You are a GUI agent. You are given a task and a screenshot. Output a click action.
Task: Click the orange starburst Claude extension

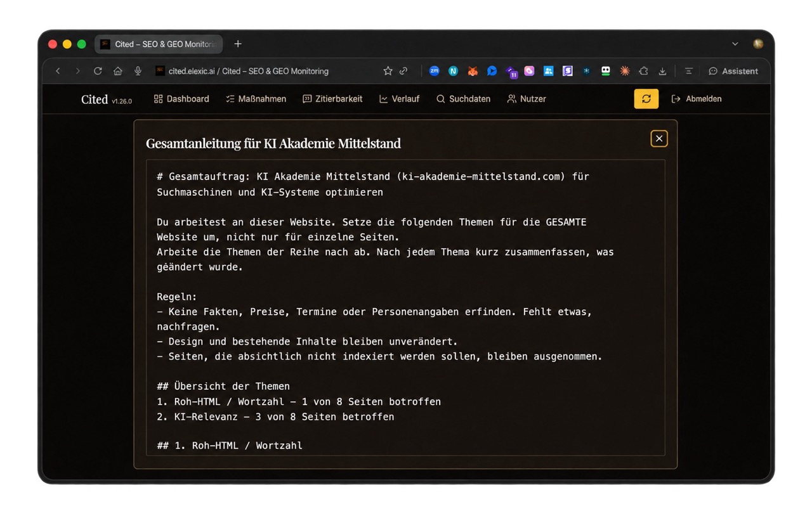tap(625, 71)
